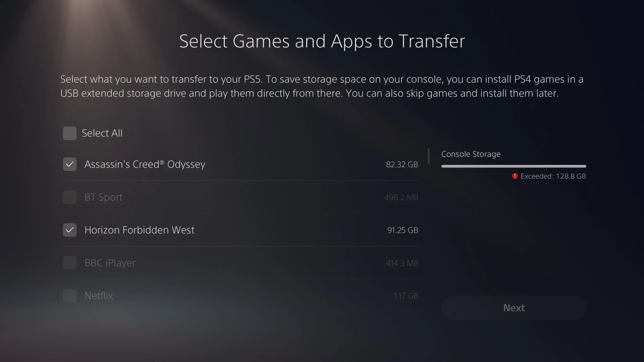
Task: Tick the Select All checkbox
Action: click(x=70, y=133)
